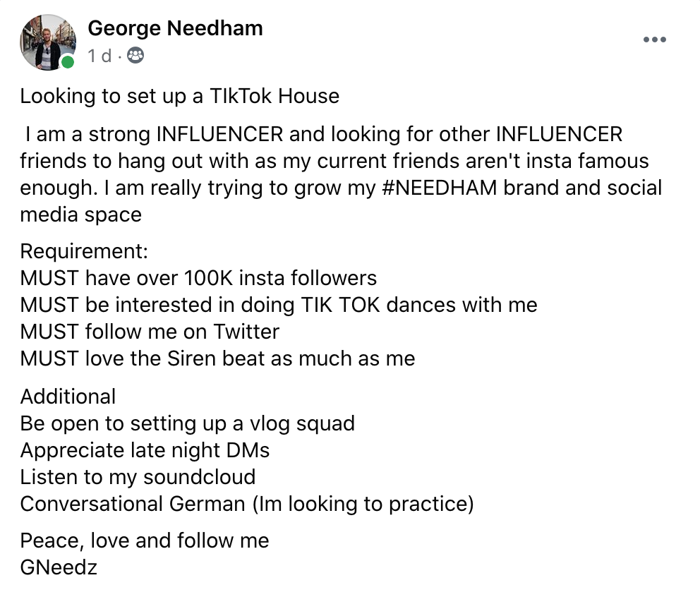Click the 'Peace, love and follow me' line
Screen dimensions: 700x597
145,541
